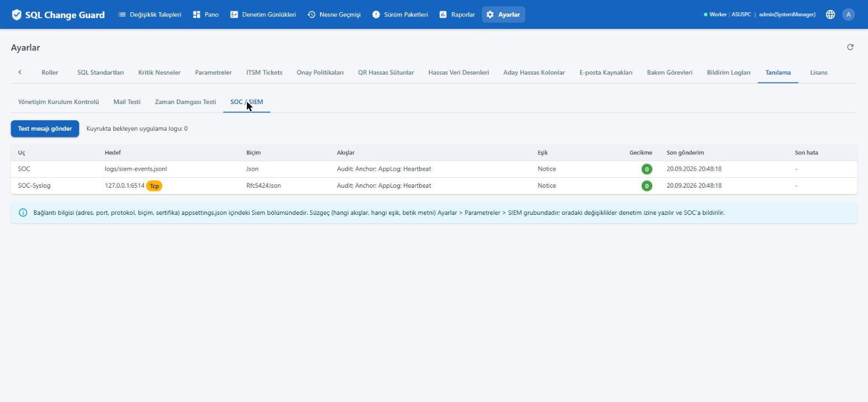Click the 127.0.0.1:6514 target cell
Screen dimensions: 868x402
pyautogui.click(x=125, y=186)
